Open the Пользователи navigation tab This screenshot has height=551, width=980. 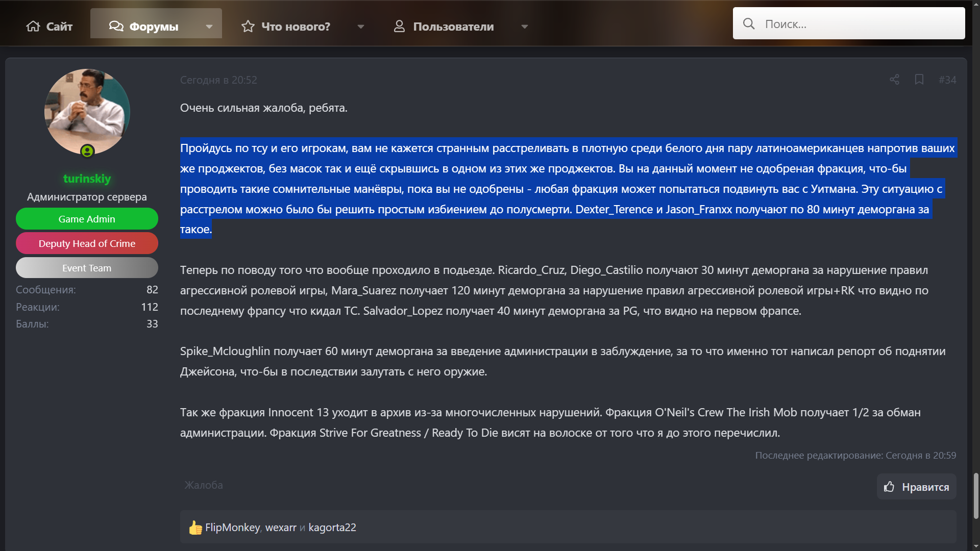tap(453, 26)
